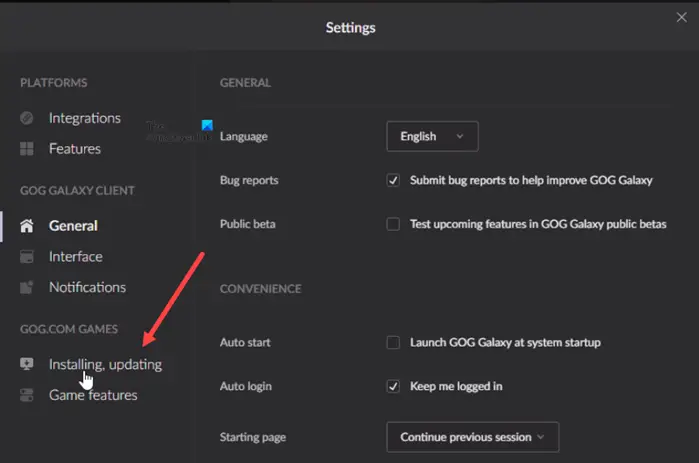Open Installing, updating settings section
This screenshot has width=699, height=463.
pyautogui.click(x=105, y=365)
